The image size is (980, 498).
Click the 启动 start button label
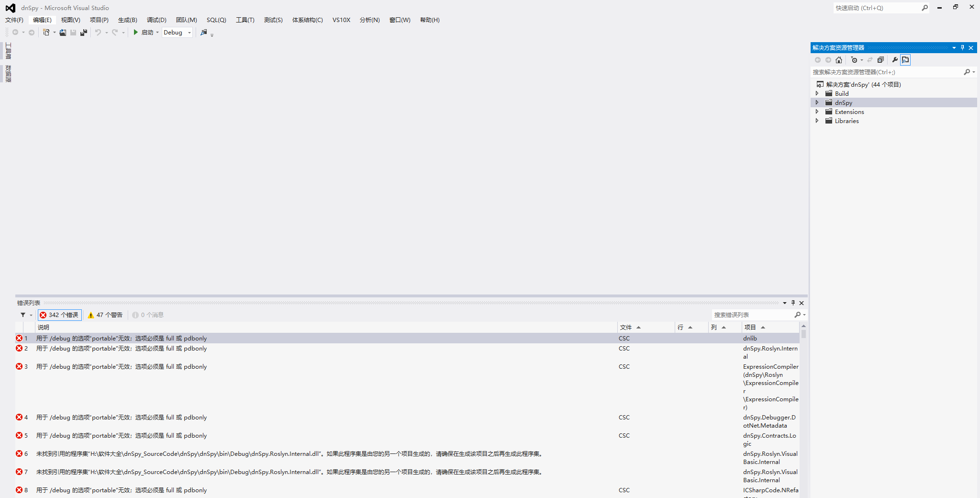[147, 33]
